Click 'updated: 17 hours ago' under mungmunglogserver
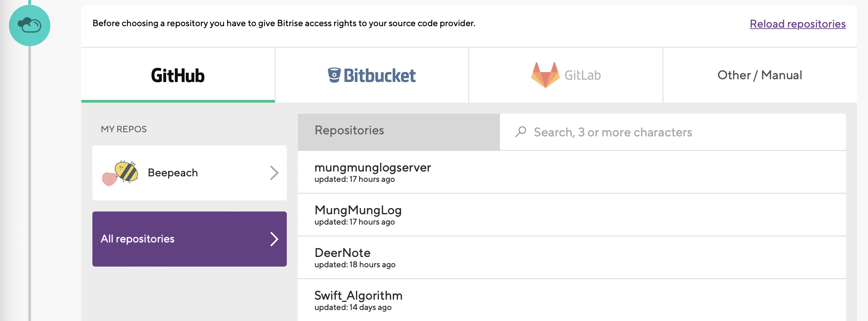The image size is (868, 321). 354,179
